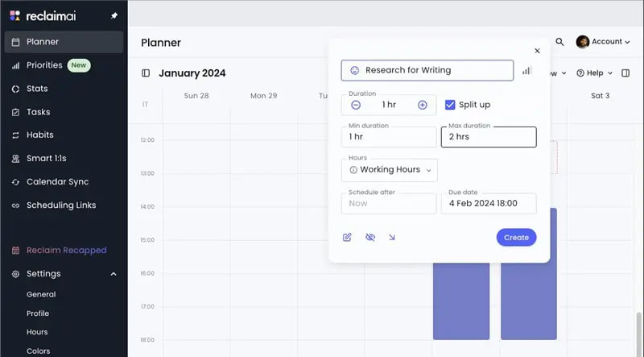
Task: Decrease duration with the minus icon
Action: coord(357,105)
